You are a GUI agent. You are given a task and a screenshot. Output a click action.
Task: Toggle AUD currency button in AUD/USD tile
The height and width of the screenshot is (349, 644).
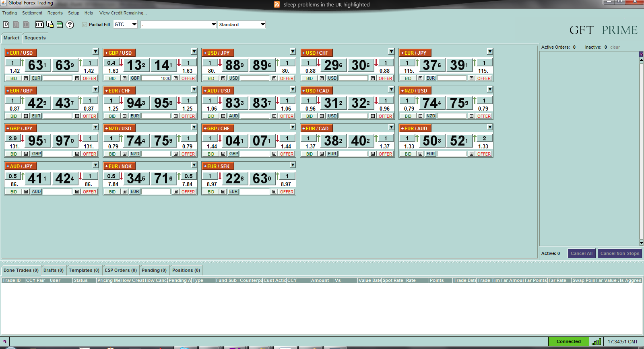(233, 116)
